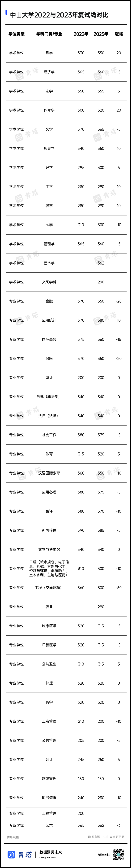Click the 青塔制图 credit text
The image size is (131, 868).
click(13, 837)
